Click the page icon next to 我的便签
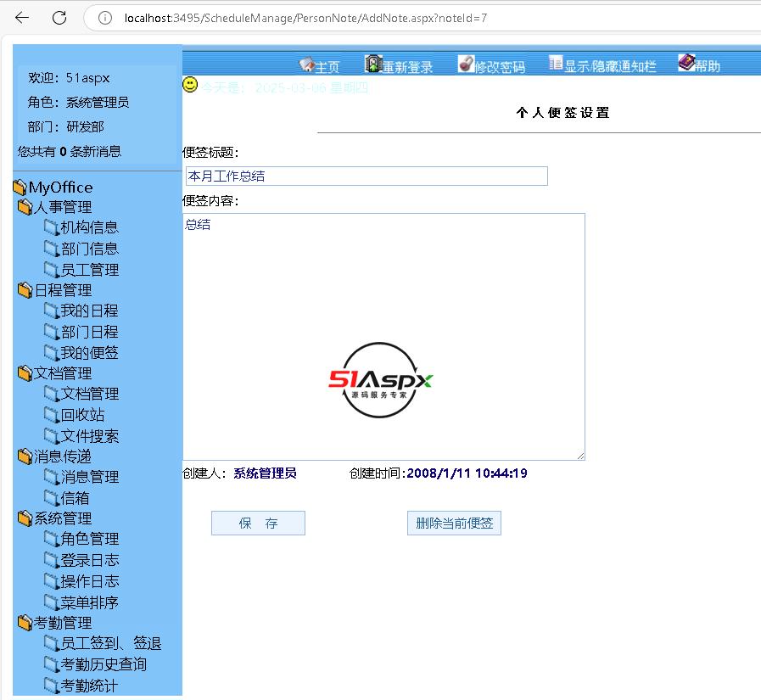The height and width of the screenshot is (700, 761). 52,352
